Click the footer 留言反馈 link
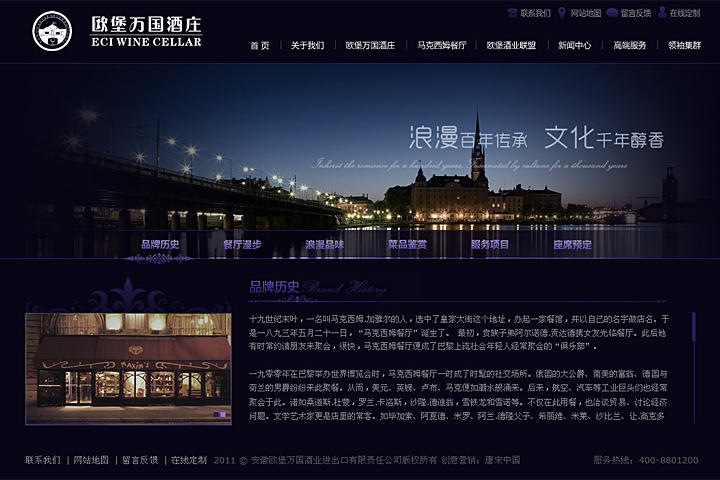This screenshot has height=480, width=720. coord(140,460)
